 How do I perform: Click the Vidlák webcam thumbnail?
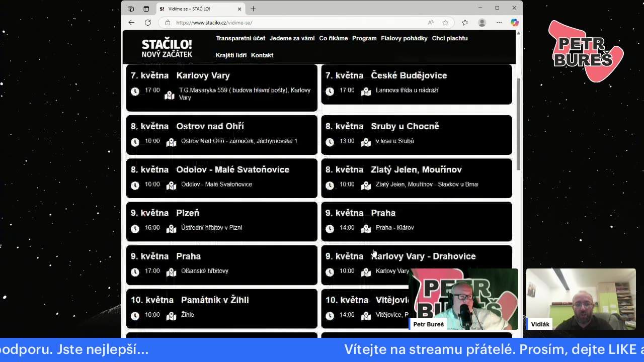click(x=581, y=299)
